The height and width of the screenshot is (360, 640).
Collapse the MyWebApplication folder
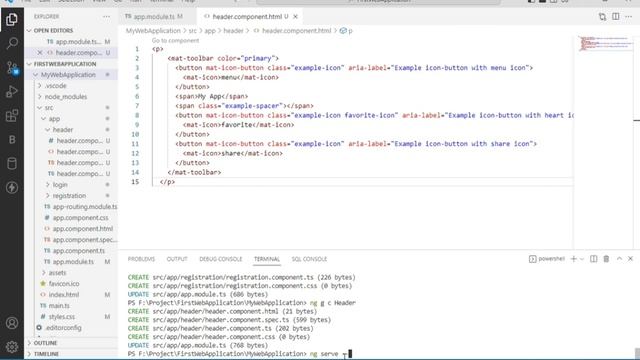pyautogui.click(x=68, y=75)
